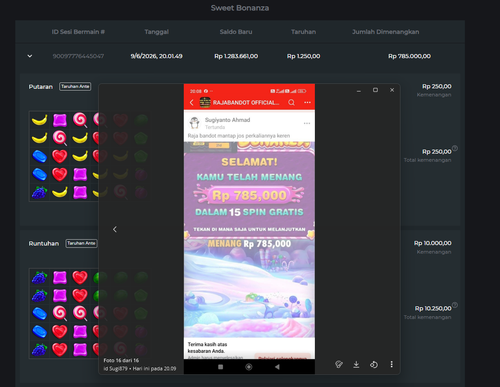Click Taruhan Ante badge beside Runtuhan
The image size is (500, 387).
(81, 243)
